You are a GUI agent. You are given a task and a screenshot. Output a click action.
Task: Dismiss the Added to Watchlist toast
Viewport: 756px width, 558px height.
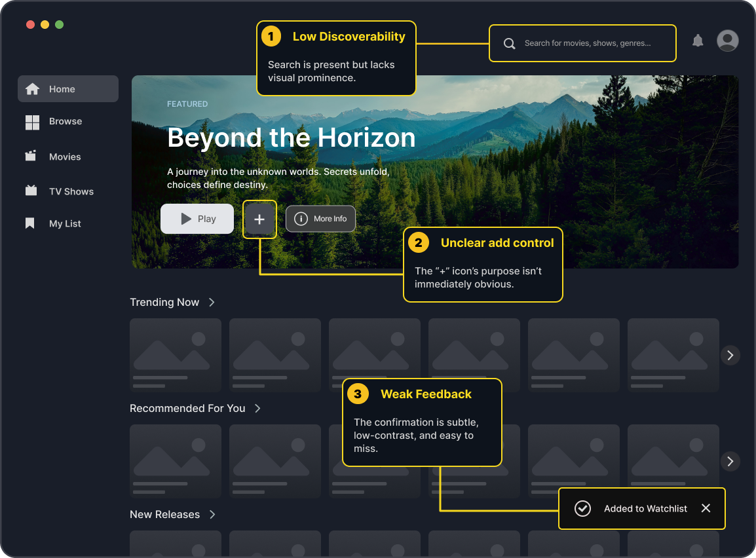(x=706, y=508)
